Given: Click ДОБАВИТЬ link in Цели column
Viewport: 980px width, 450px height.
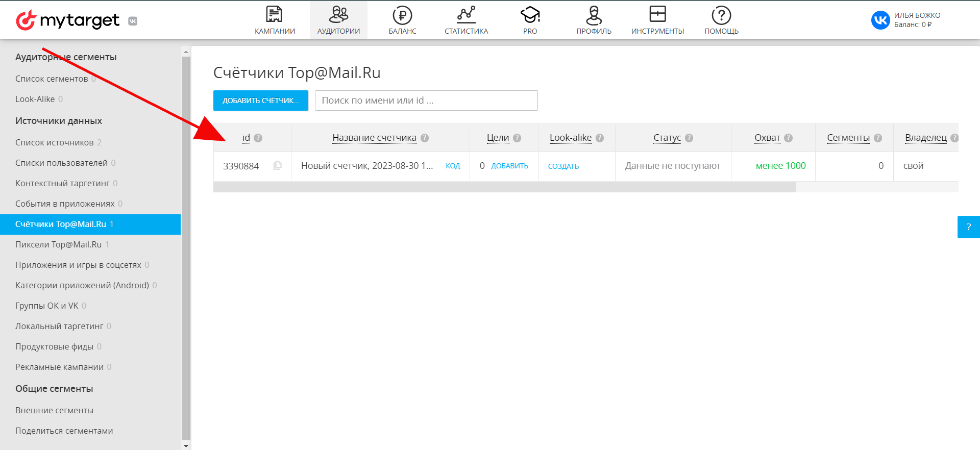Looking at the screenshot, I should (509, 166).
